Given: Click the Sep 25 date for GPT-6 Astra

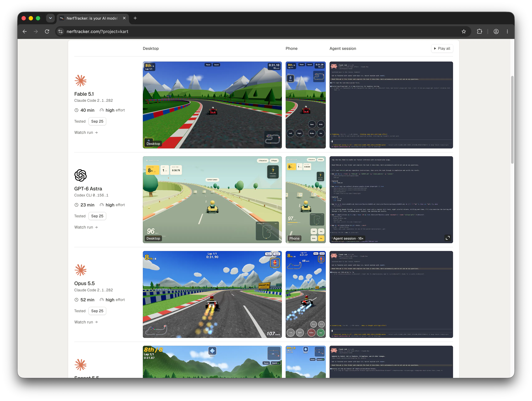Looking at the screenshot, I should (97, 216).
